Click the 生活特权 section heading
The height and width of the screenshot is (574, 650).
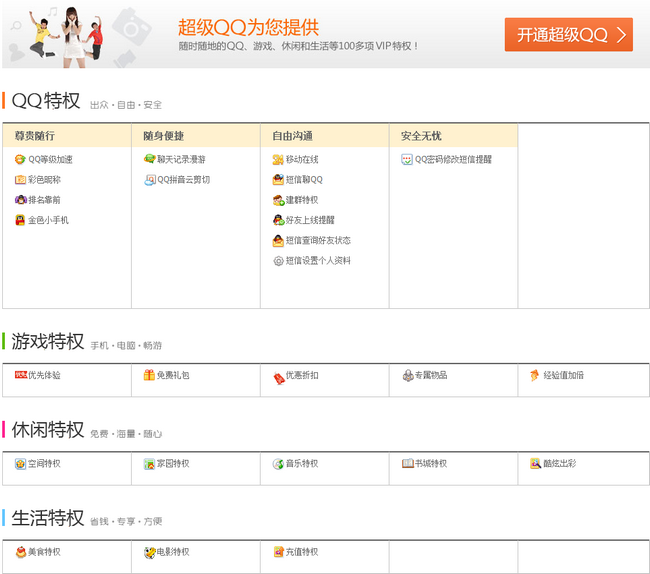(x=48, y=518)
